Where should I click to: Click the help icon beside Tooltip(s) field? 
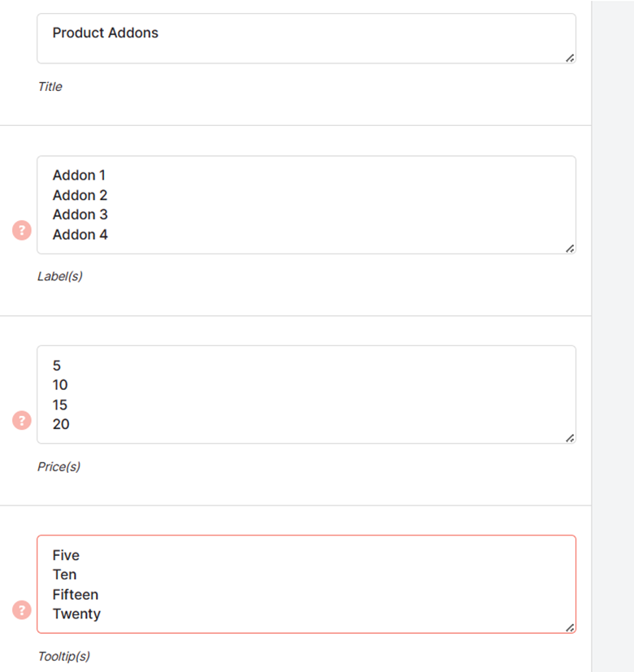(22, 610)
